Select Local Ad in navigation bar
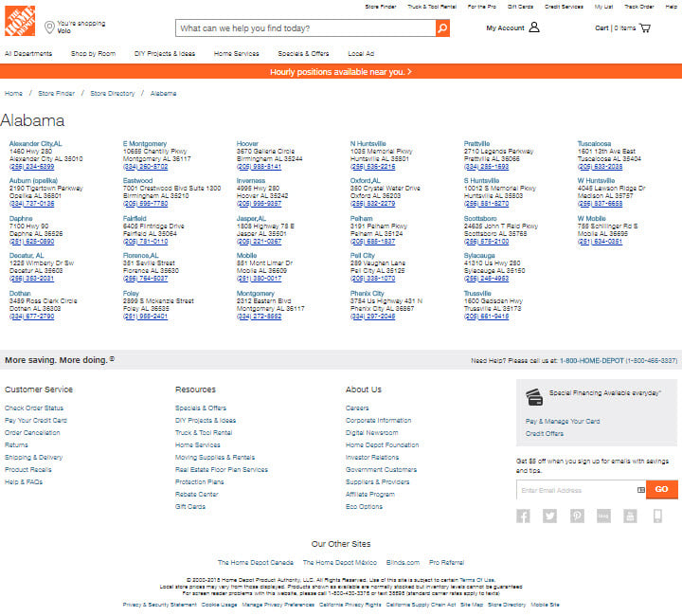This screenshot has width=682, height=616. pyautogui.click(x=361, y=54)
